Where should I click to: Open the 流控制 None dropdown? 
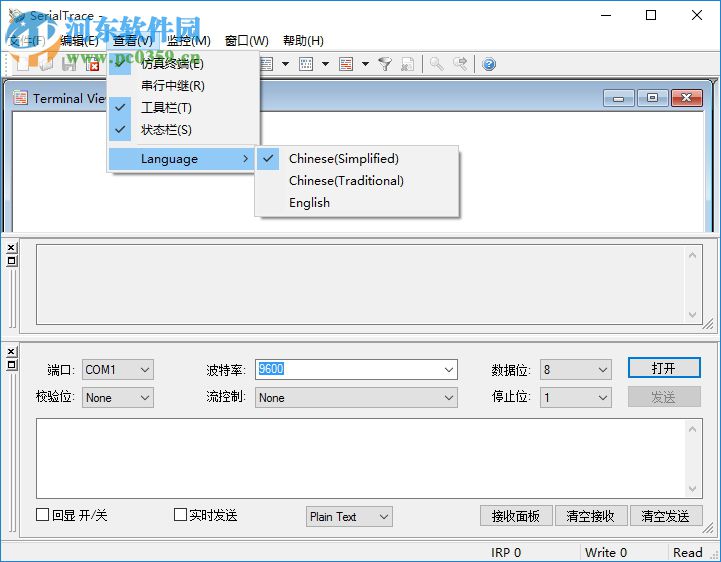point(356,398)
